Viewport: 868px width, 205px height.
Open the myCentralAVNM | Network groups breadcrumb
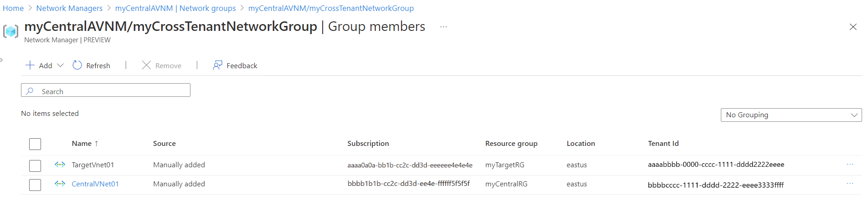[x=175, y=8]
